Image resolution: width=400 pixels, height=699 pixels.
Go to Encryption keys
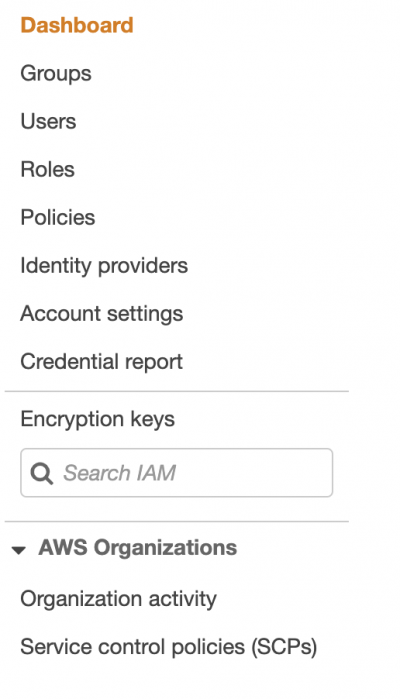97,419
